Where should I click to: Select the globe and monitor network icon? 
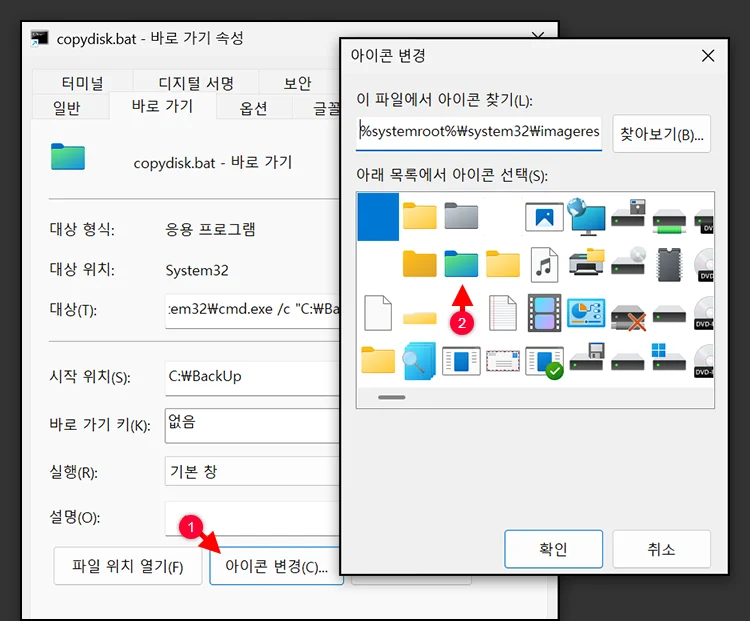click(x=586, y=216)
